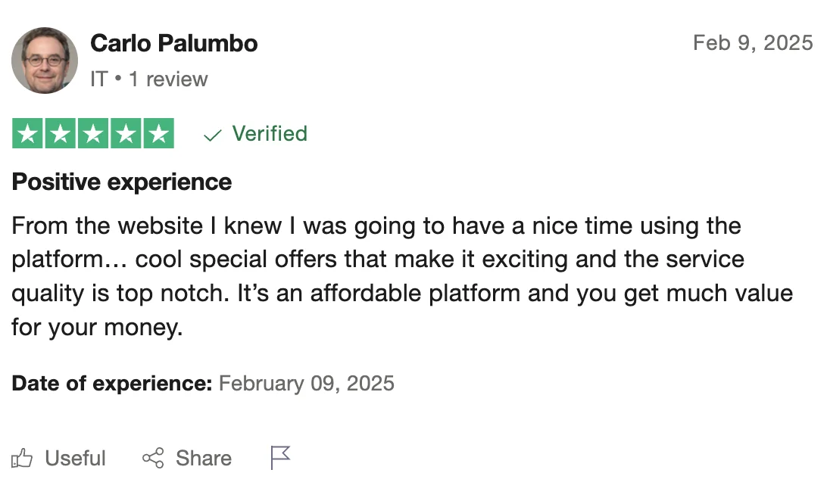Click the Share text label
The height and width of the screenshot is (504, 827).
click(204, 458)
